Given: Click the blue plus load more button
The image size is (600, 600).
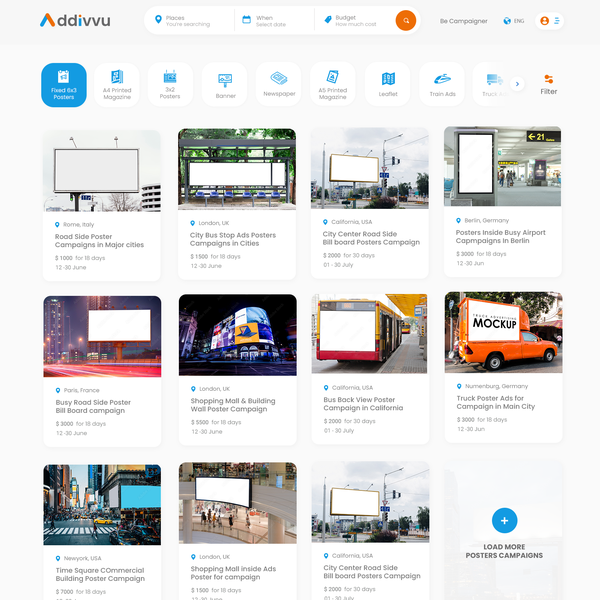Looking at the screenshot, I should click(x=504, y=520).
